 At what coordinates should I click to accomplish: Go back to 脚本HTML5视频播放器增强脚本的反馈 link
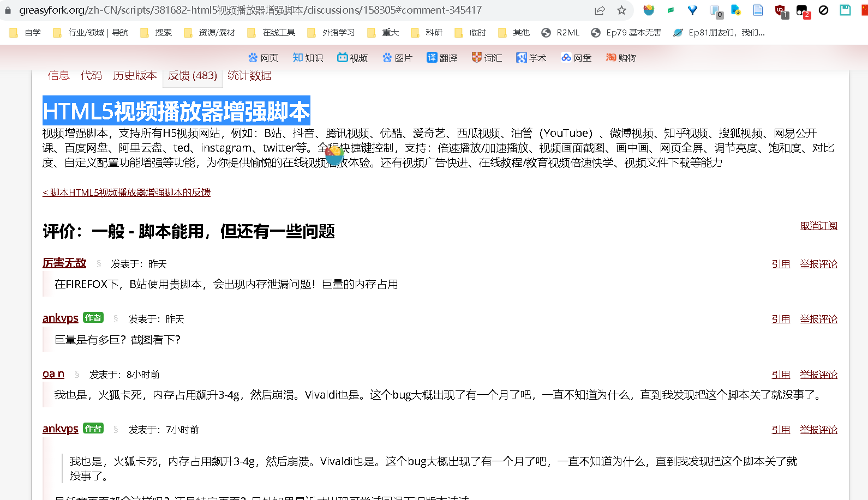click(127, 192)
